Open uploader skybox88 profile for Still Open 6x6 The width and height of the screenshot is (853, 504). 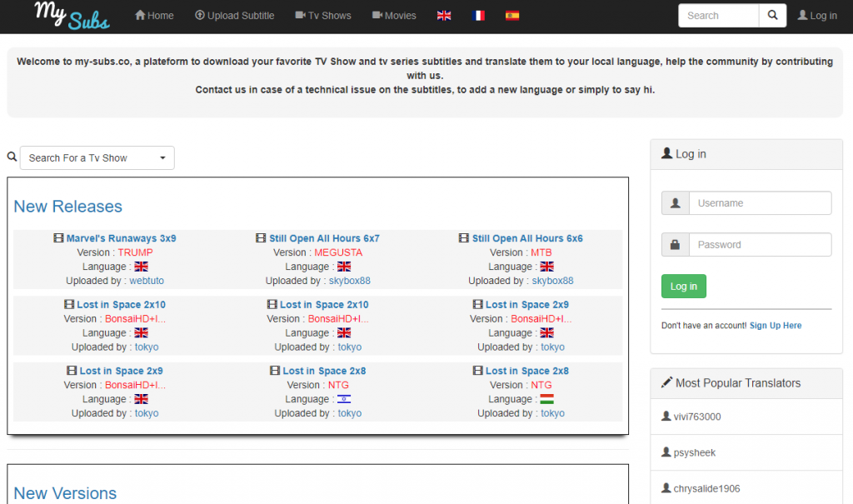(x=552, y=281)
